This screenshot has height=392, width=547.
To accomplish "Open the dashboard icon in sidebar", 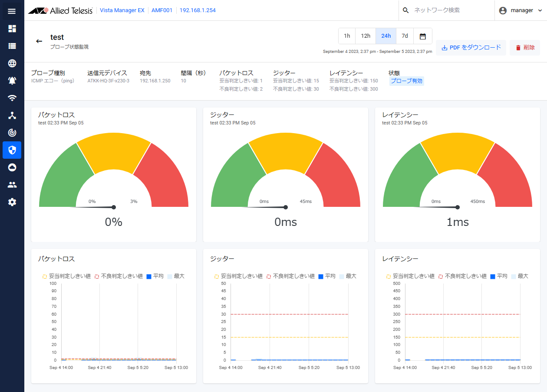I will point(12,29).
